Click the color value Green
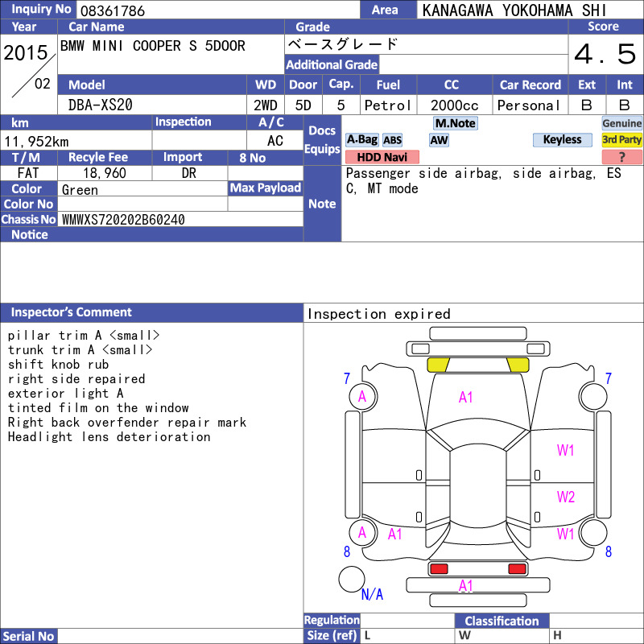Image resolution: width=644 pixels, height=644 pixels. [80, 190]
